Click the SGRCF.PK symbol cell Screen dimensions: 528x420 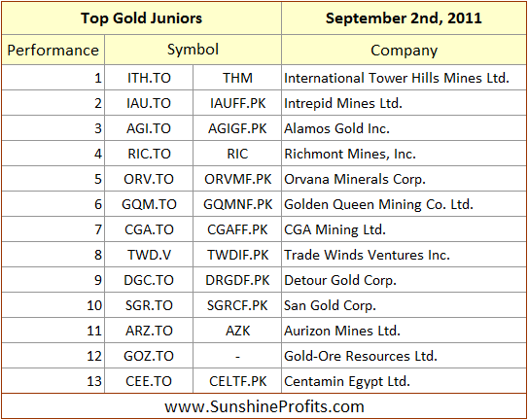tap(237, 305)
